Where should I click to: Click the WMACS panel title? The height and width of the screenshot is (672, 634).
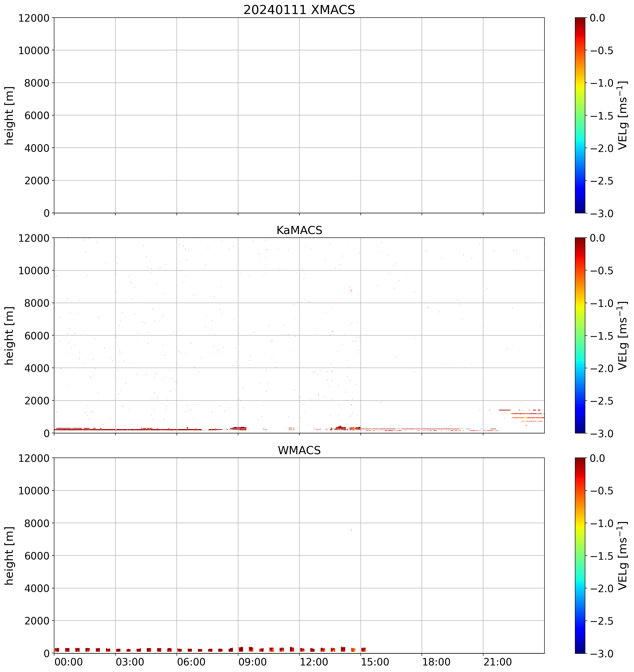(299, 450)
